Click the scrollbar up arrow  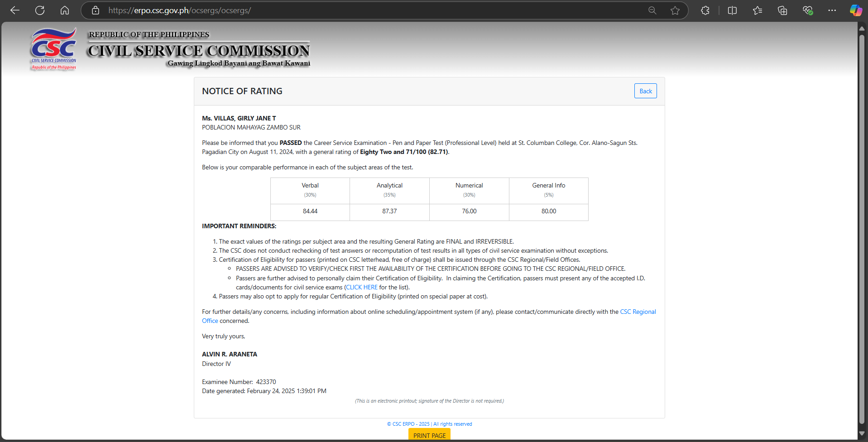pos(862,28)
